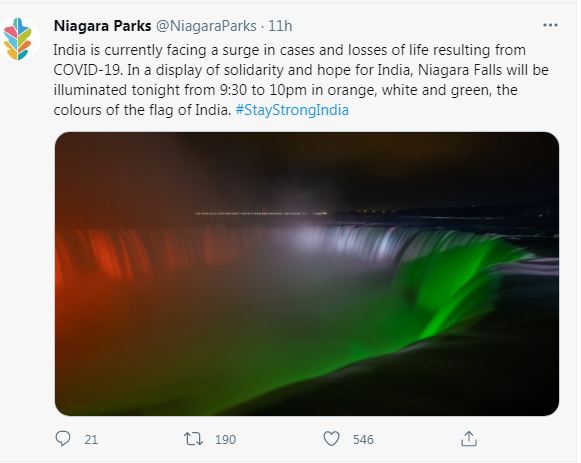This screenshot has width=581, height=463.
Task: View the 21 replies count
Action: pyautogui.click(x=91, y=440)
